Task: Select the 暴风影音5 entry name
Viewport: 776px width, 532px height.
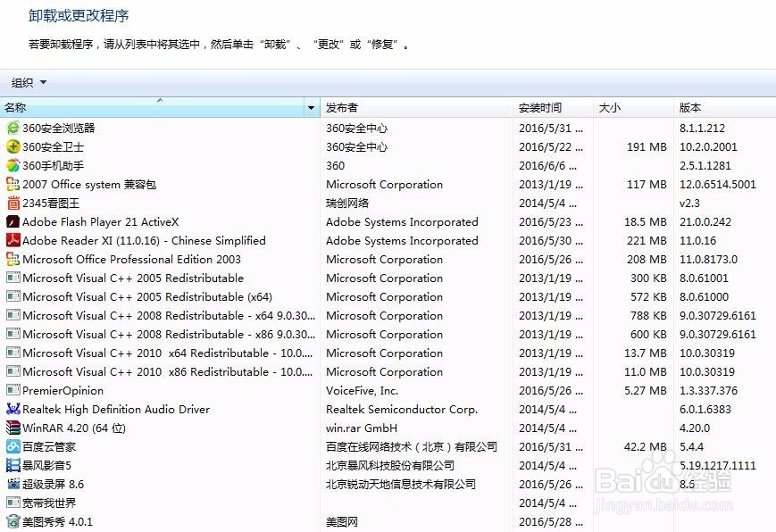Action: pyautogui.click(x=46, y=466)
